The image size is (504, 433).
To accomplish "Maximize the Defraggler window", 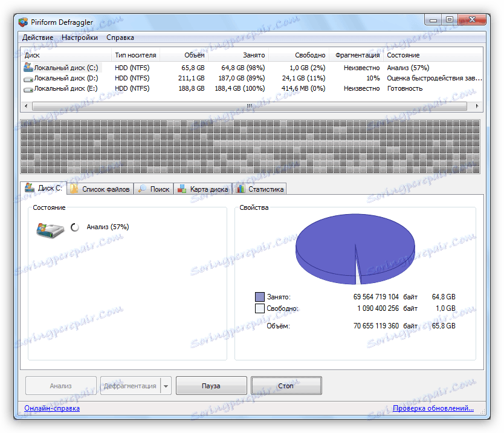I will pyautogui.click(x=450, y=20).
